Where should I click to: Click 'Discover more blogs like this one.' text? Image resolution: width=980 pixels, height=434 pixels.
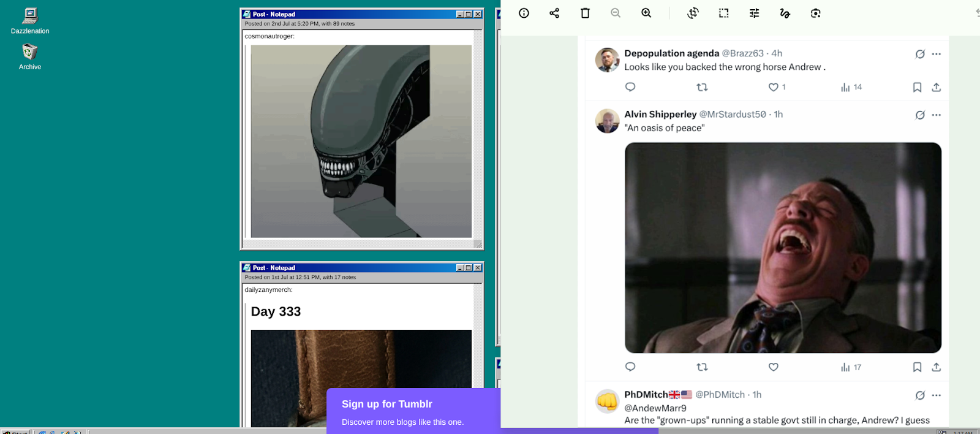402,422
